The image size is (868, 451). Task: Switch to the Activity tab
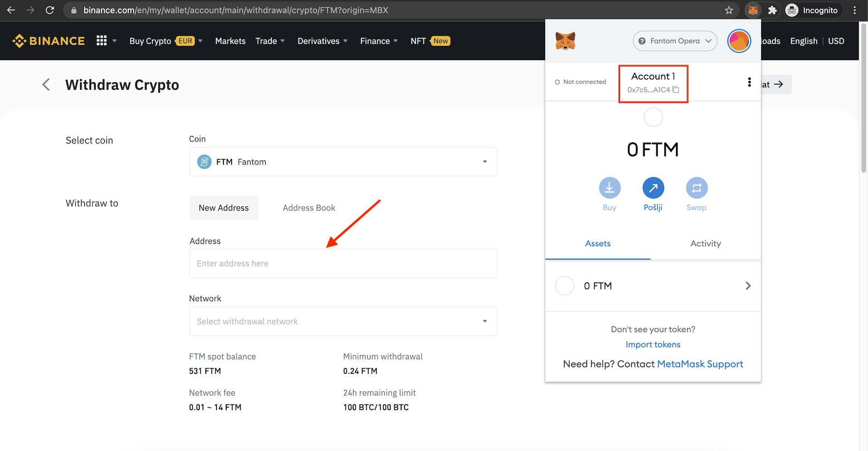coord(705,244)
